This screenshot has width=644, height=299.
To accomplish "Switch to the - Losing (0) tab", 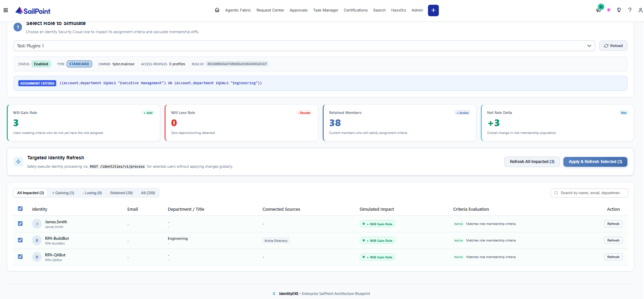I will tap(92, 193).
